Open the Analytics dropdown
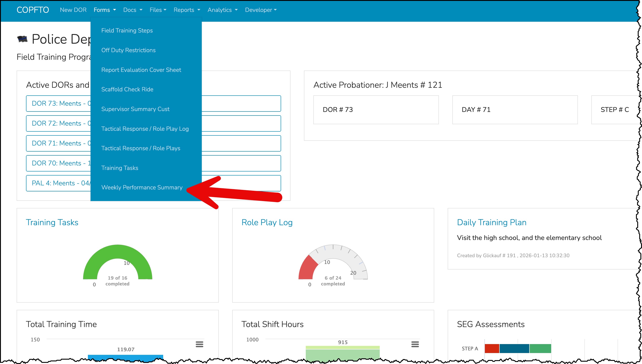Viewport: 642px width, 364px height. coord(222,10)
